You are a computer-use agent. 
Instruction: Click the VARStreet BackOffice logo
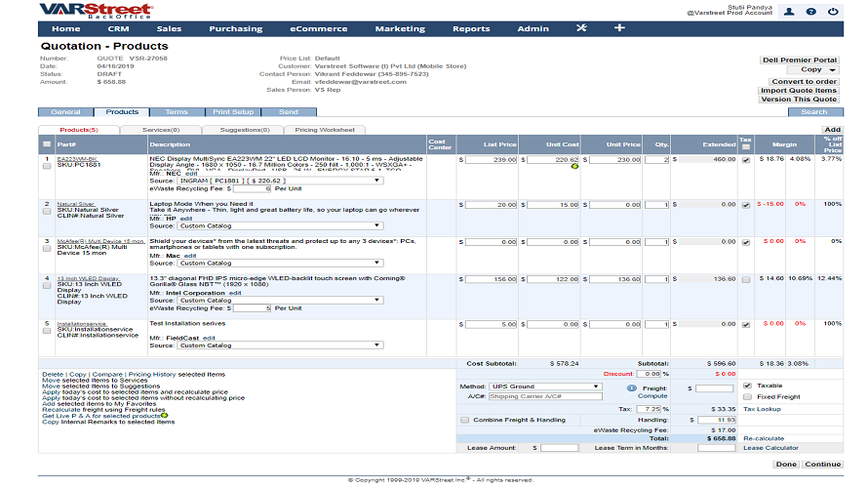pyautogui.click(x=96, y=11)
